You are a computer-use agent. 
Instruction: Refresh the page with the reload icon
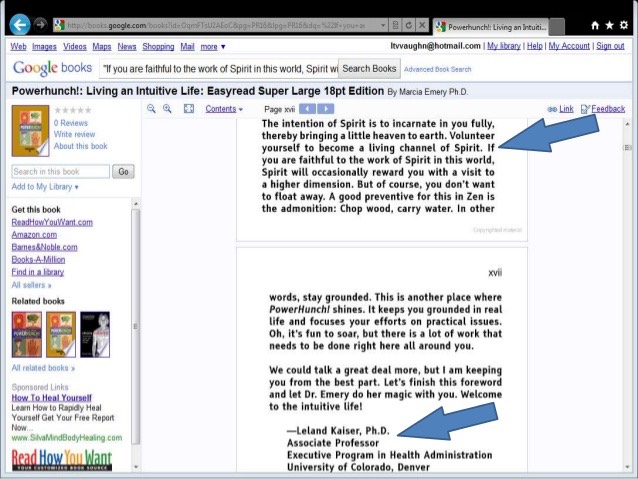point(409,25)
